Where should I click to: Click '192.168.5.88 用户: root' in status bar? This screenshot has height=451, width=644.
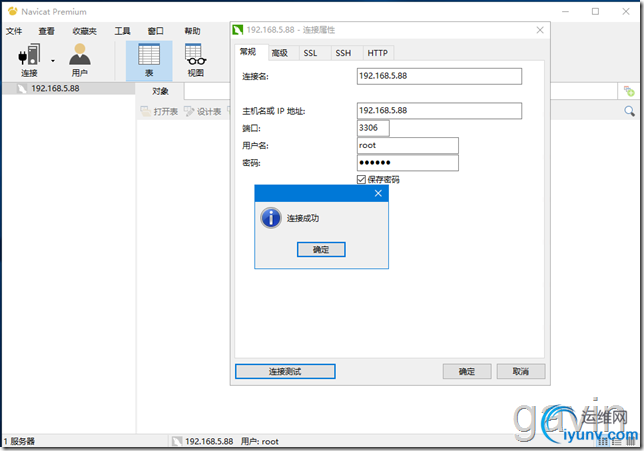(232, 441)
